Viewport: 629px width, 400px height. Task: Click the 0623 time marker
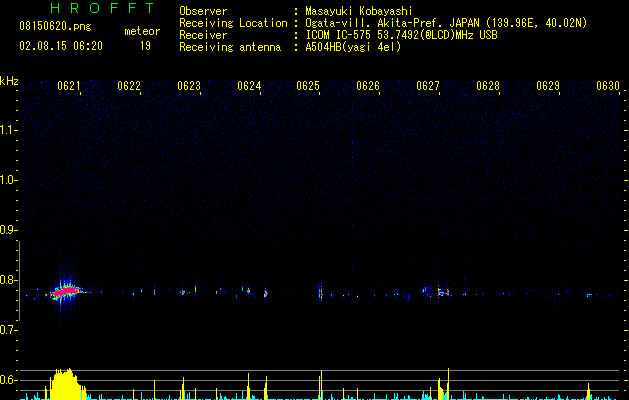[x=189, y=86]
